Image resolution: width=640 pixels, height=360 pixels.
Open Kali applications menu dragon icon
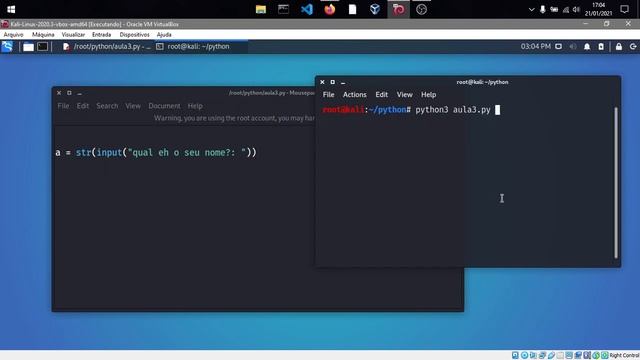pos(7,47)
